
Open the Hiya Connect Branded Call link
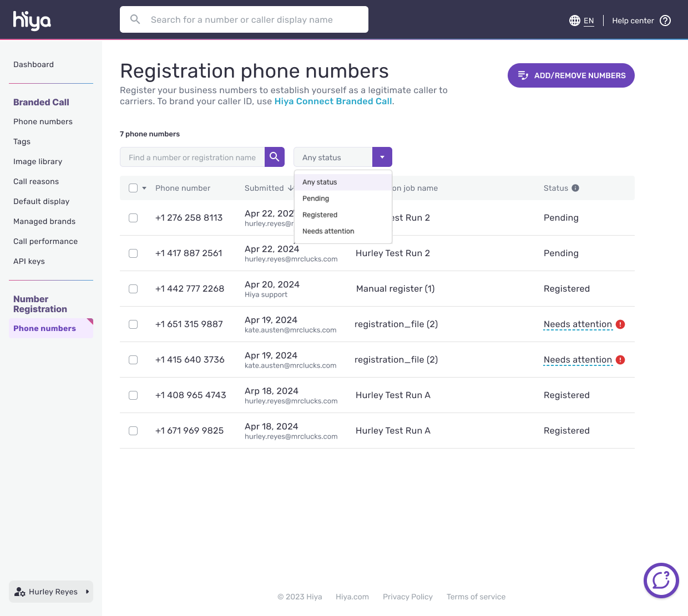click(x=333, y=101)
